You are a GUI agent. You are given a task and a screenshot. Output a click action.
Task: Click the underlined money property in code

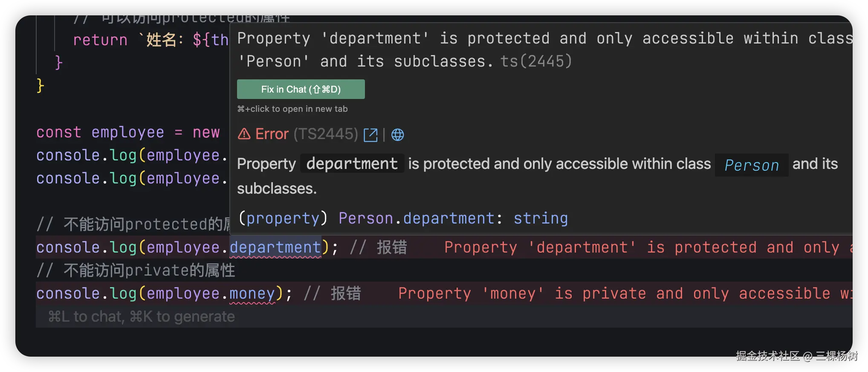point(252,294)
